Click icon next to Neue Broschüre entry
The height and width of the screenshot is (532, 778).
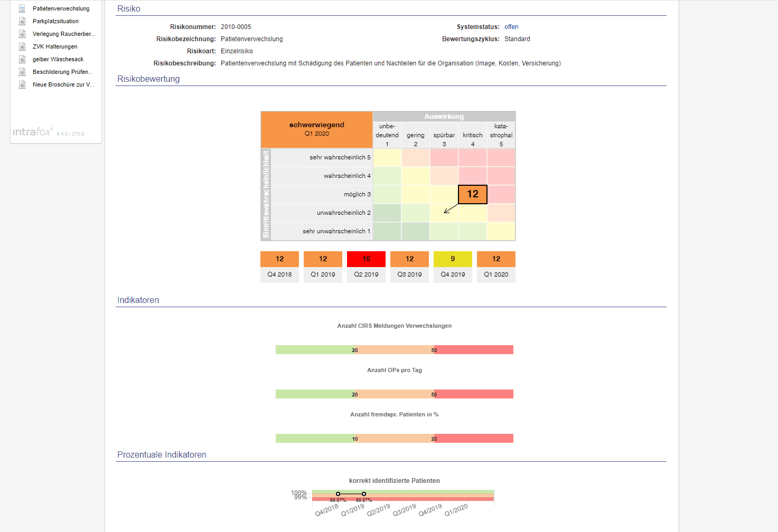tap(22, 84)
